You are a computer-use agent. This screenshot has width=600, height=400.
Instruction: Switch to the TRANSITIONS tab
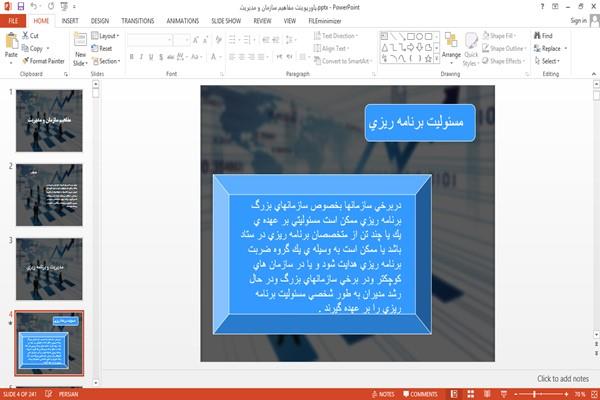click(138, 21)
